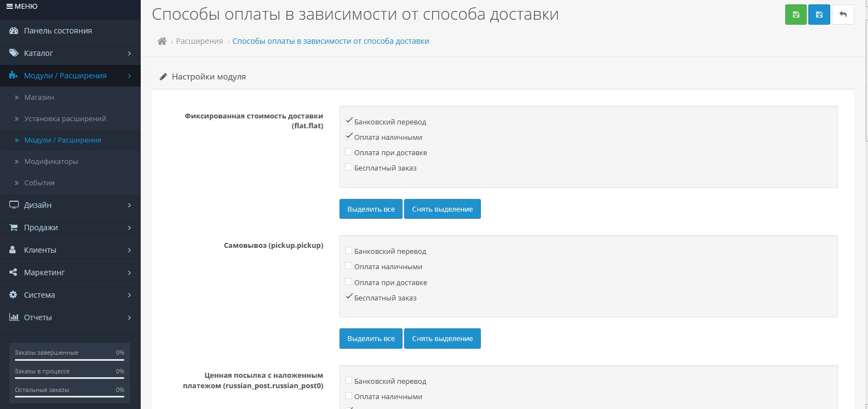868x409 pixels.
Task: Click Снять выделение under flat.flat section
Action: 442,209
